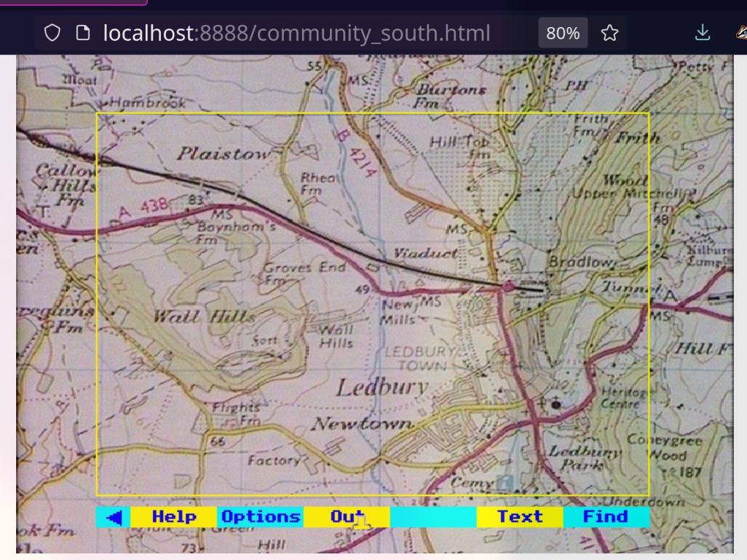747x560 pixels.
Task: Reset zoom via the 80% indicator
Action: pos(563,33)
